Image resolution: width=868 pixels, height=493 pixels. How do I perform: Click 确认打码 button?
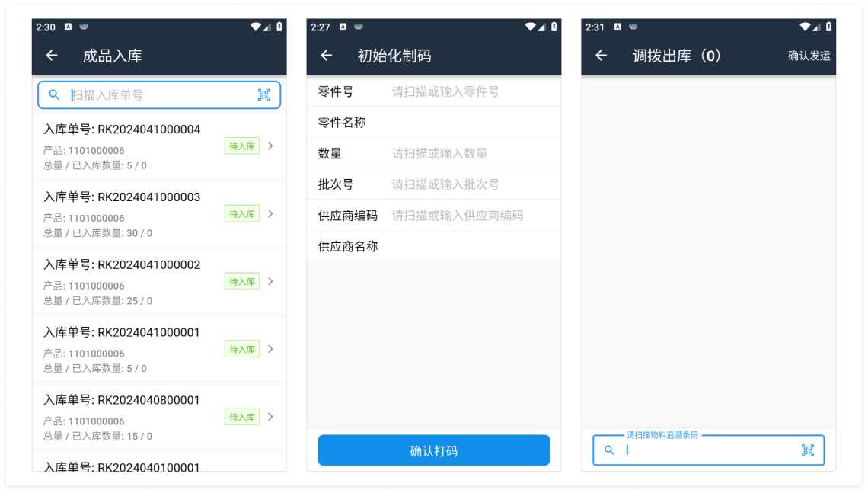[433, 450]
